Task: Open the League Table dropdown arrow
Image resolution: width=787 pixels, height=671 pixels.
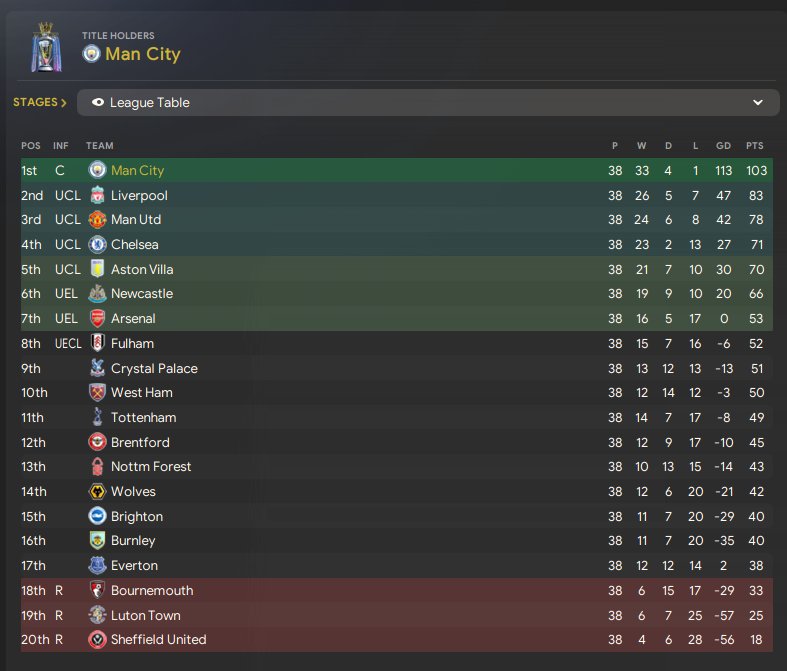Action: [x=757, y=103]
